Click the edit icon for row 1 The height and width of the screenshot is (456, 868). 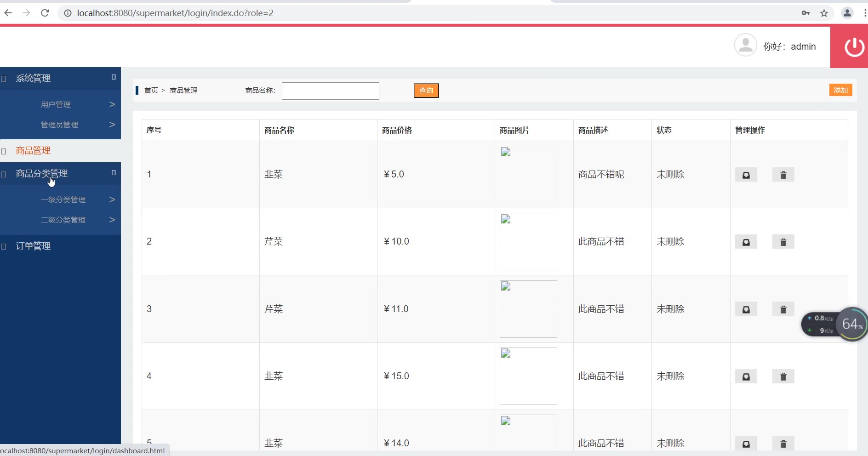pos(746,175)
